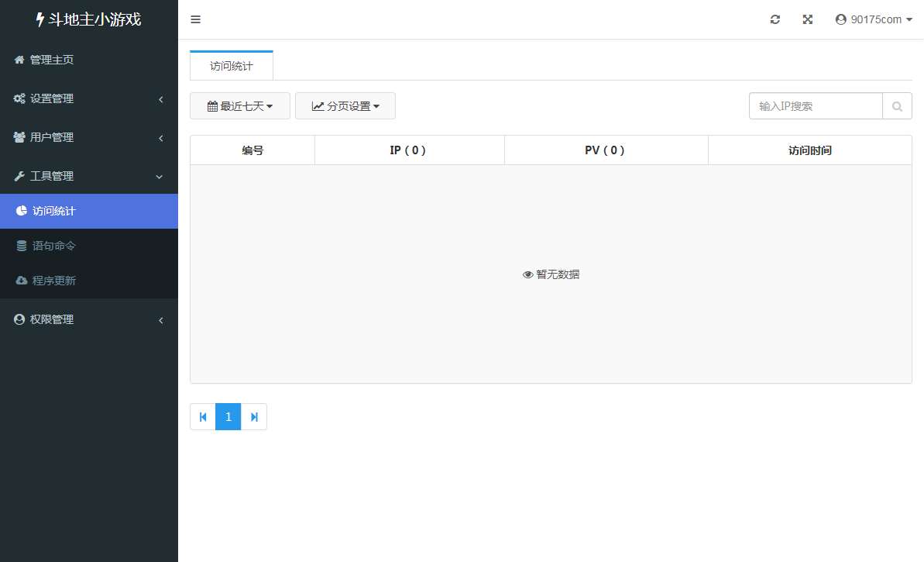The image size is (924, 562).
Task: Open the 分页设置 dropdown
Action: tap(345, 106)
